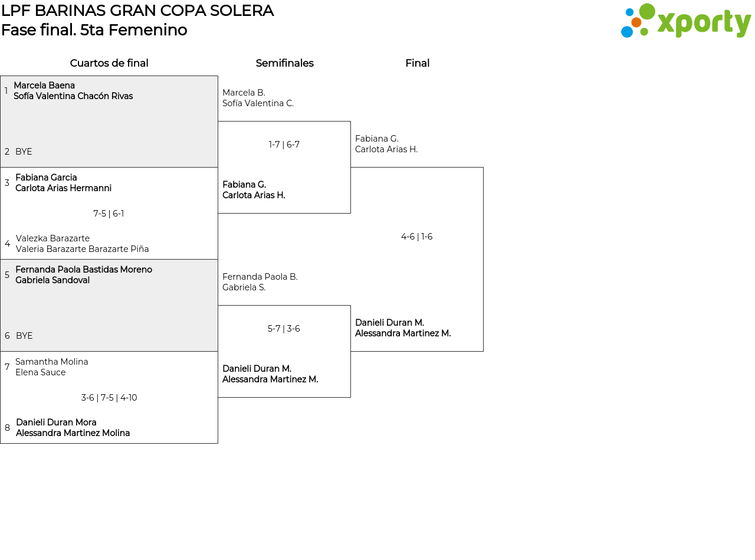The width and height of the screenshot is (755, 560).
Task: Click final score 4-6 | 1-6
Action: pos(417,237)
